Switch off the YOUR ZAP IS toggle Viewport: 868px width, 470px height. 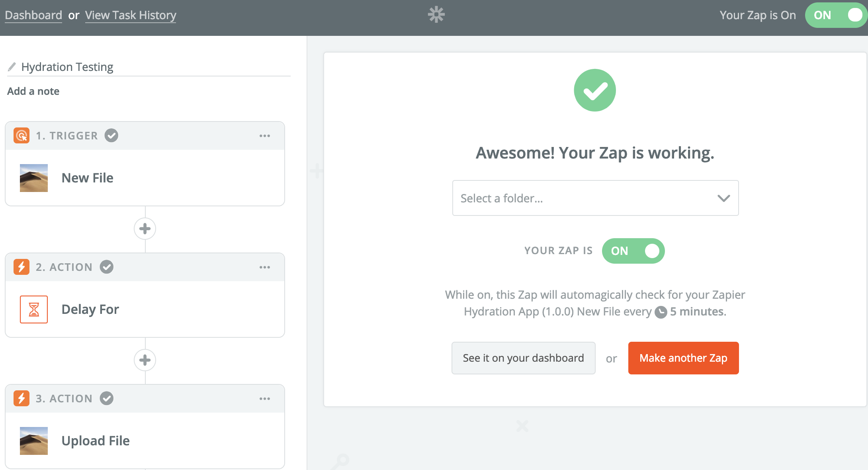coord(633,251)
